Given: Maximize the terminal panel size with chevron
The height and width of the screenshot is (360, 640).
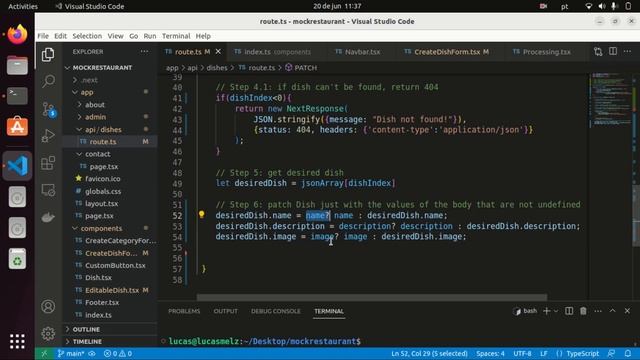Looking at the screenshot, I should click(x=613, y=311).
